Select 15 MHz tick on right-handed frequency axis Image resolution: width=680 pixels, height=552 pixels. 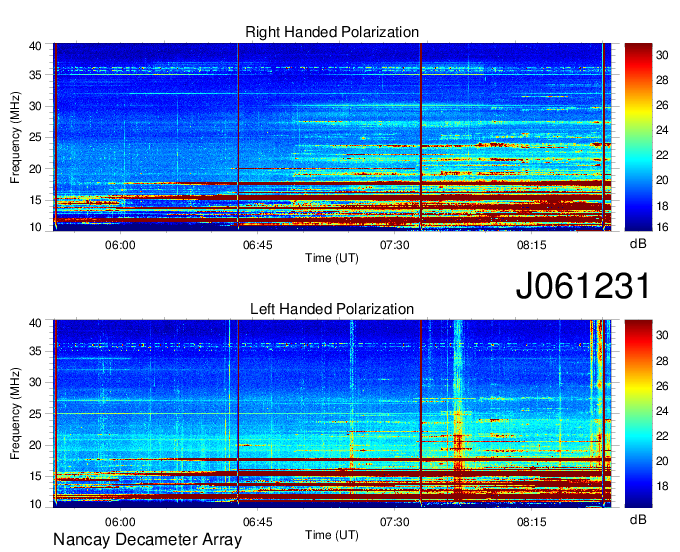pyautogui.click(x=35, y=200)
